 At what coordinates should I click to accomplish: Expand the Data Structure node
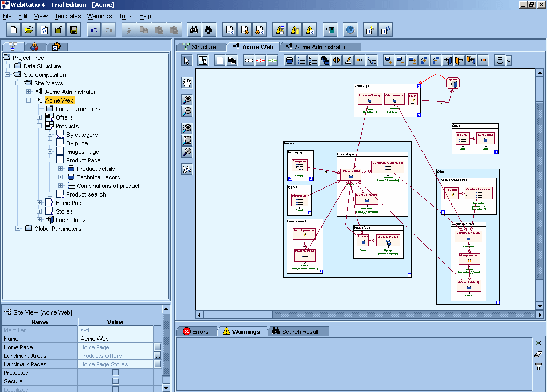coord(7,66)
